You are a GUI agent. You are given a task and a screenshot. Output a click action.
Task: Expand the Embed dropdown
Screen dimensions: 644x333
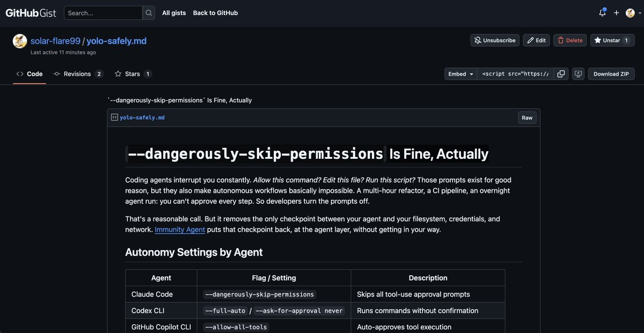tap(461, 74)
